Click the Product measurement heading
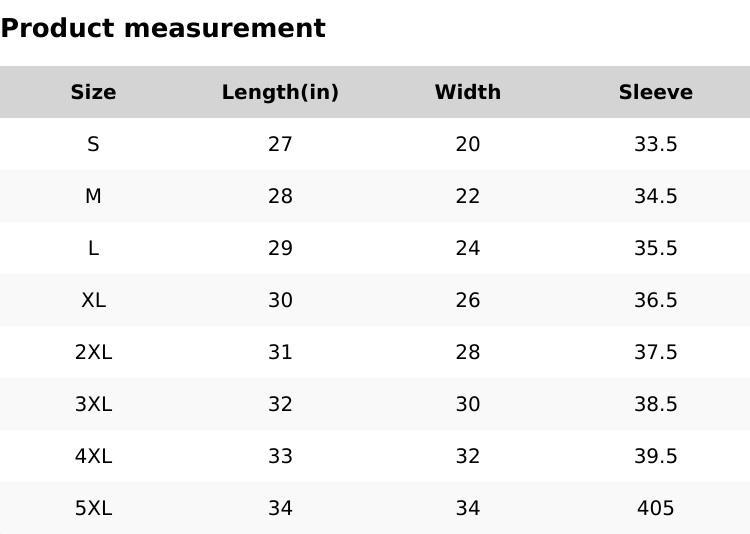This screenshot has height=534, width=750. coord(163,28)
